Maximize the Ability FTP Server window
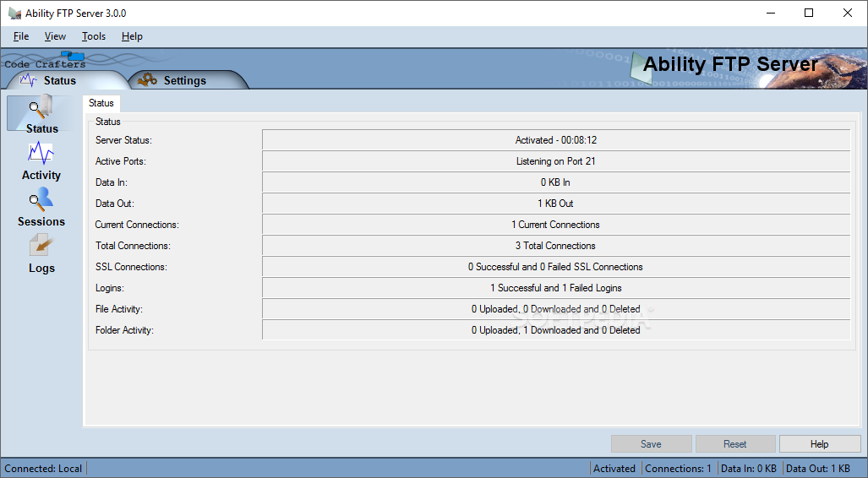 pos(809,13)
